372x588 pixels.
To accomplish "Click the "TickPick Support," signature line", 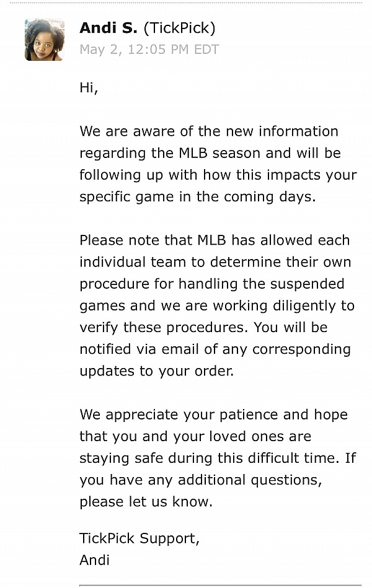I will pyautogui.click(x=139, y=538).
